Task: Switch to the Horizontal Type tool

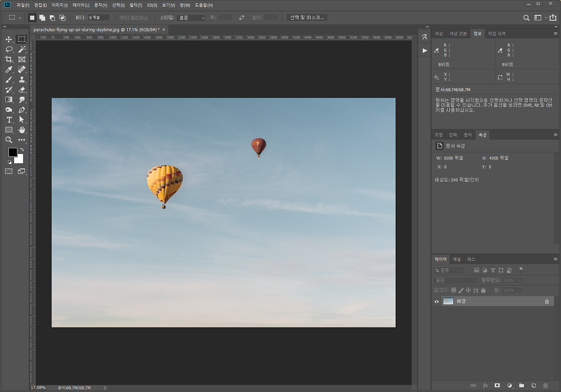Action: (9, 120)
